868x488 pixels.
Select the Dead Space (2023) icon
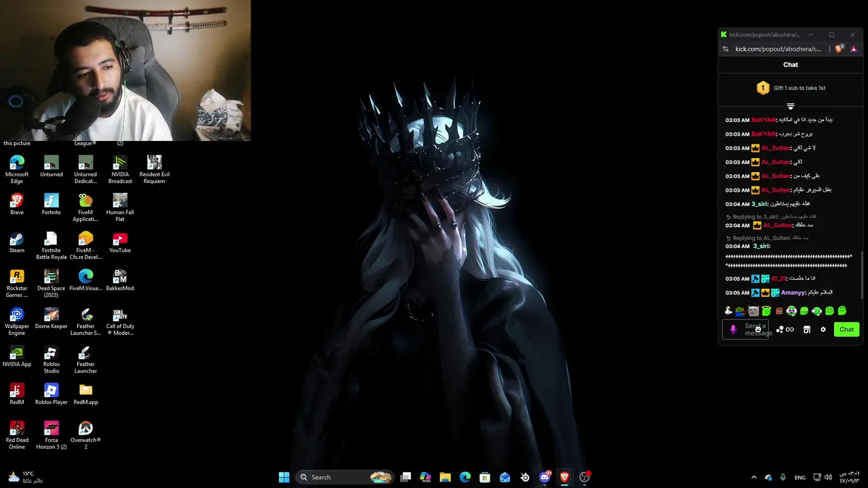click(52, 283)
